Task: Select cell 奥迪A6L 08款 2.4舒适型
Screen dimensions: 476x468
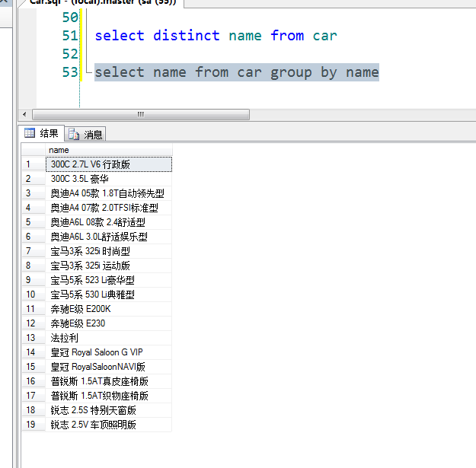Action: tap(109, 222)
